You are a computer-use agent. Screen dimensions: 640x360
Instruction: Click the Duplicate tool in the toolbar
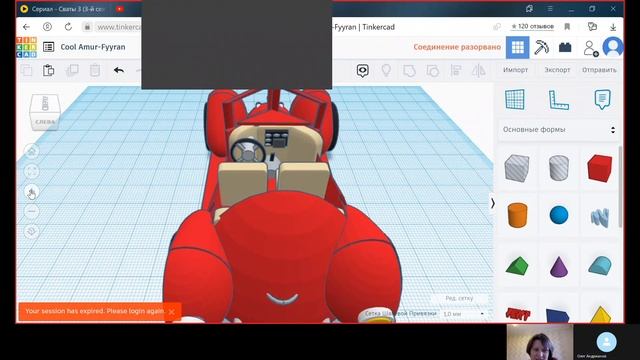(72, 71)
